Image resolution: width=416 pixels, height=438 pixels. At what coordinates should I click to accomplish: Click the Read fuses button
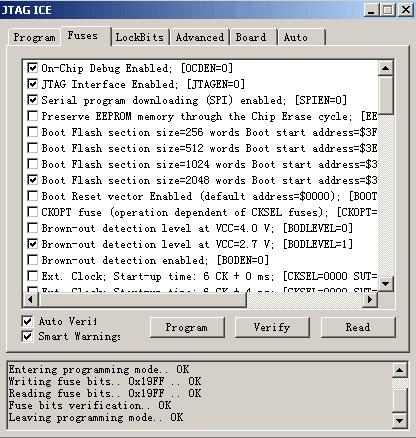pos(358,327)
